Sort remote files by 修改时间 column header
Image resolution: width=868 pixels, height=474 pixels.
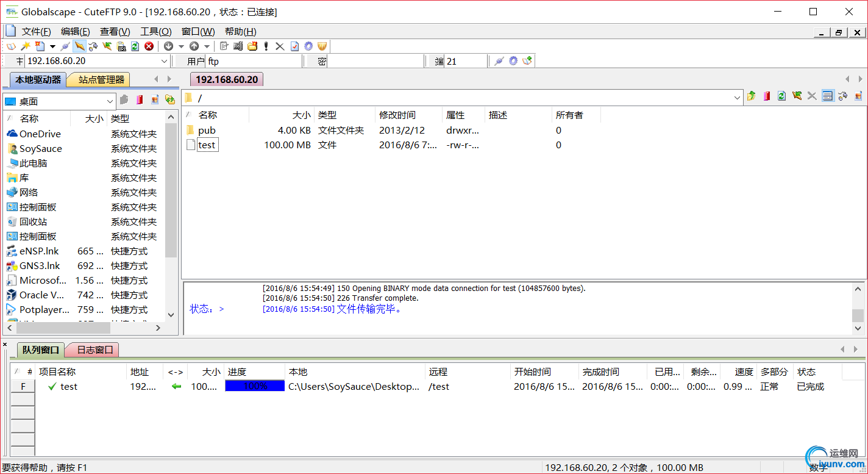[x=408, y=115]
